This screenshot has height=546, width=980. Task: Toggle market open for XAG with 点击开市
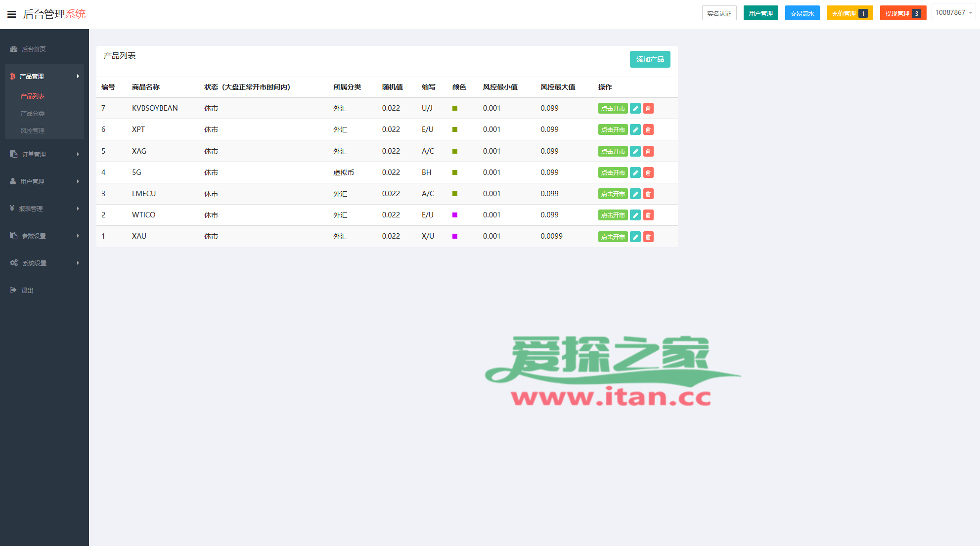point(613,151)
